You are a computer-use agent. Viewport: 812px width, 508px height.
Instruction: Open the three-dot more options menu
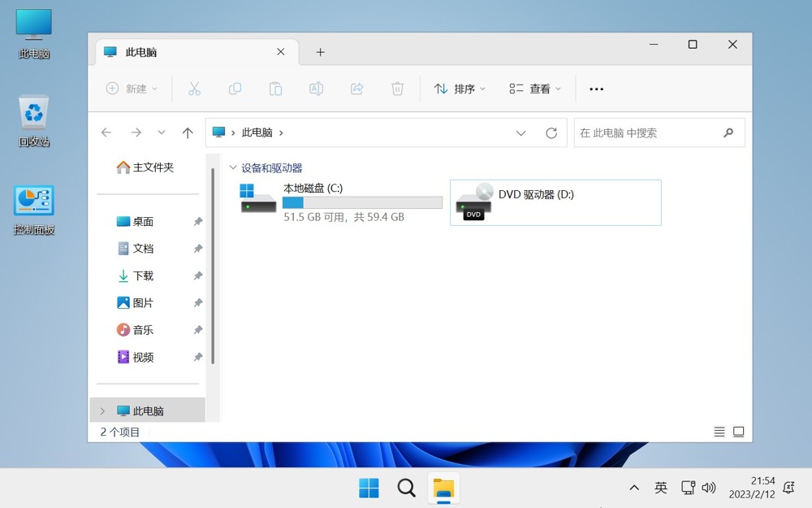(597, 89)
